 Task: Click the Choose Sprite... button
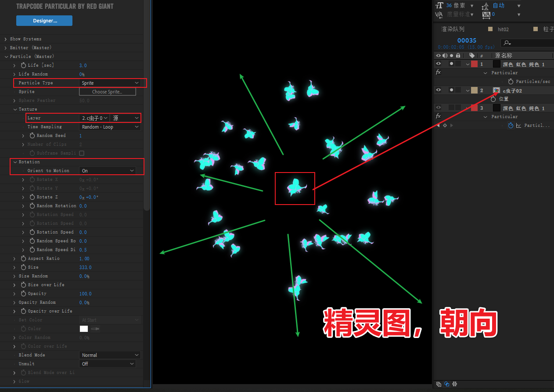[x=107, y=92]
